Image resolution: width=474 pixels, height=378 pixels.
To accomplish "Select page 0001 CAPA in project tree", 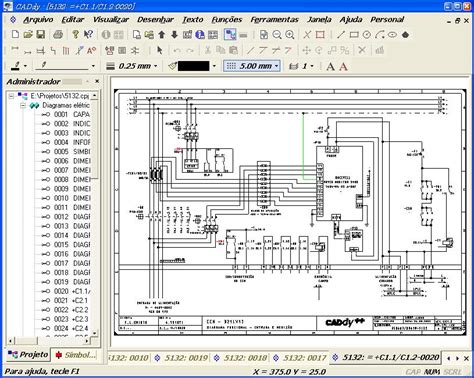I will tap(65, 115).
